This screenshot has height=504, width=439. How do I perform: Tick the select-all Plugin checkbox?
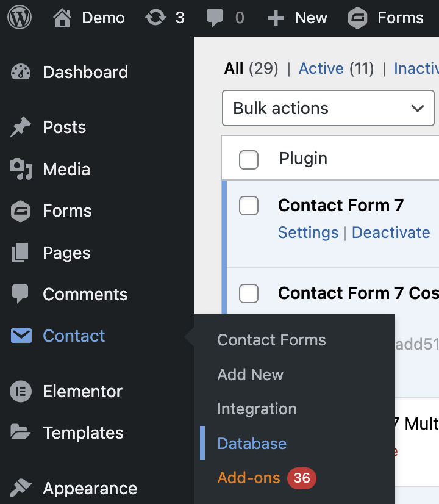pyautogui.click(x=249, y=159)
